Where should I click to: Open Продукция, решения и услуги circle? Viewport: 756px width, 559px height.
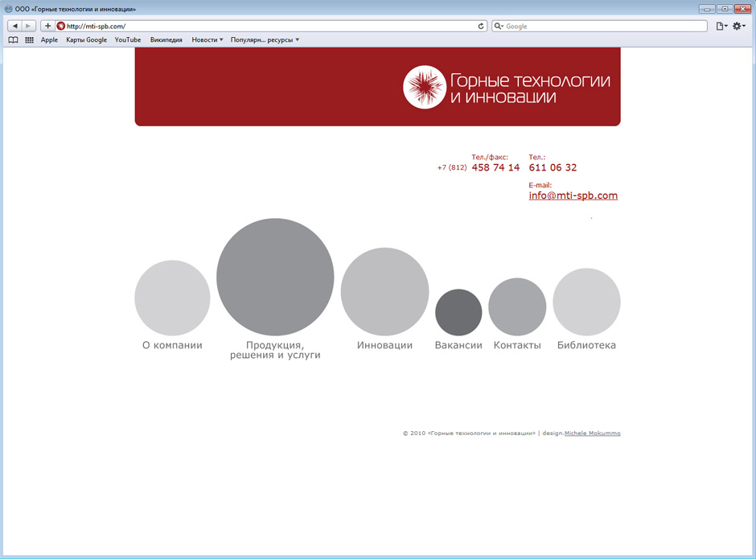tap(275, 277)
